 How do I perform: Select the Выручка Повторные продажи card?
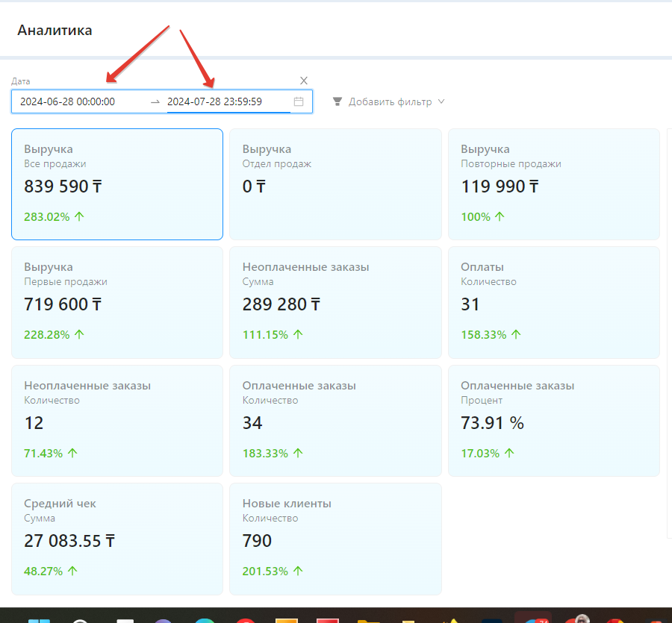(553, 184)
